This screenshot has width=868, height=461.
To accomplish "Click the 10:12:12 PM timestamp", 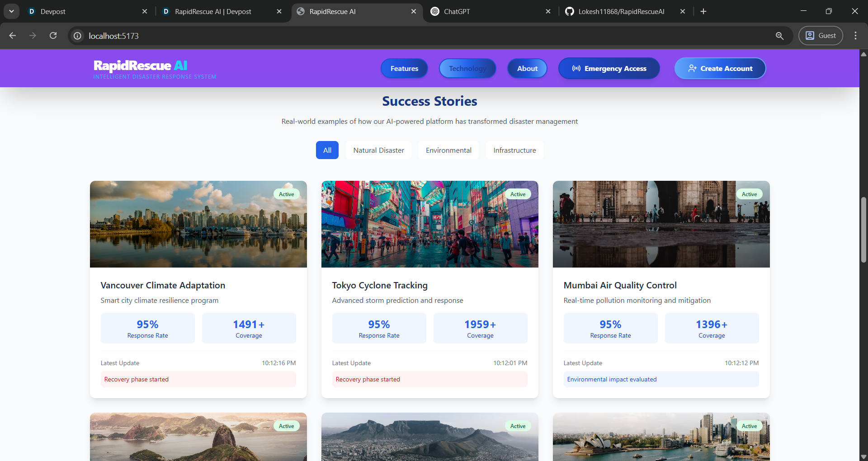I will (x=742, y=363).
